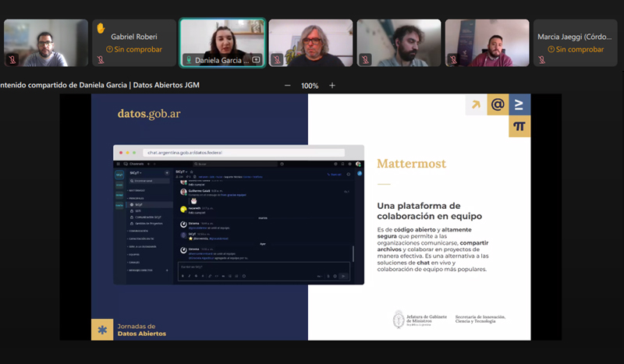Click the π symbol tile on slide

click(x=519, y=126)
